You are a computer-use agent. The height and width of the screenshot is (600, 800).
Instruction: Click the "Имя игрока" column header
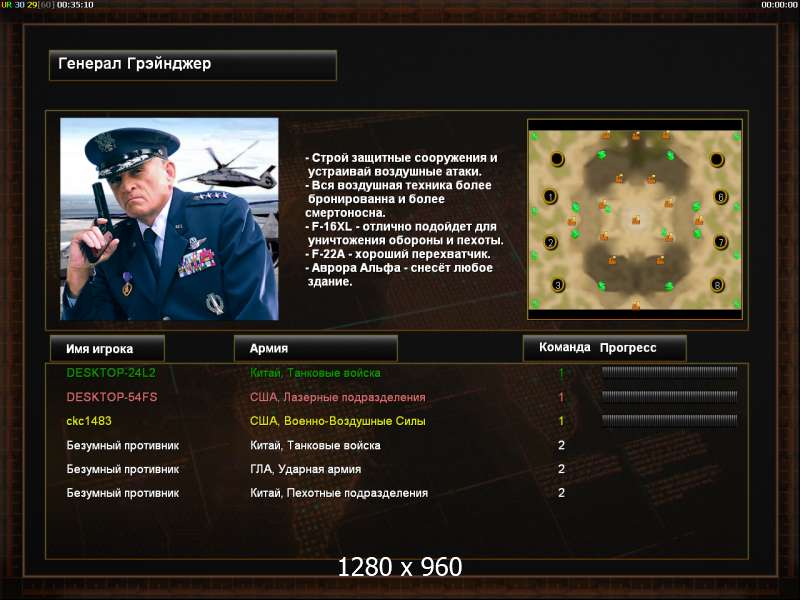pyautogui.click(x=107, y=349)
